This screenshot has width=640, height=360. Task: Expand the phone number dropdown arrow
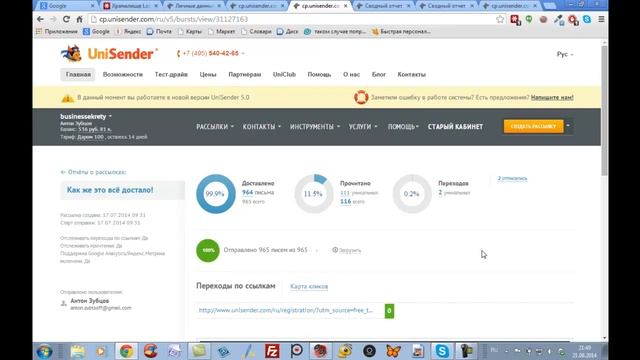[x=243, y=53]
